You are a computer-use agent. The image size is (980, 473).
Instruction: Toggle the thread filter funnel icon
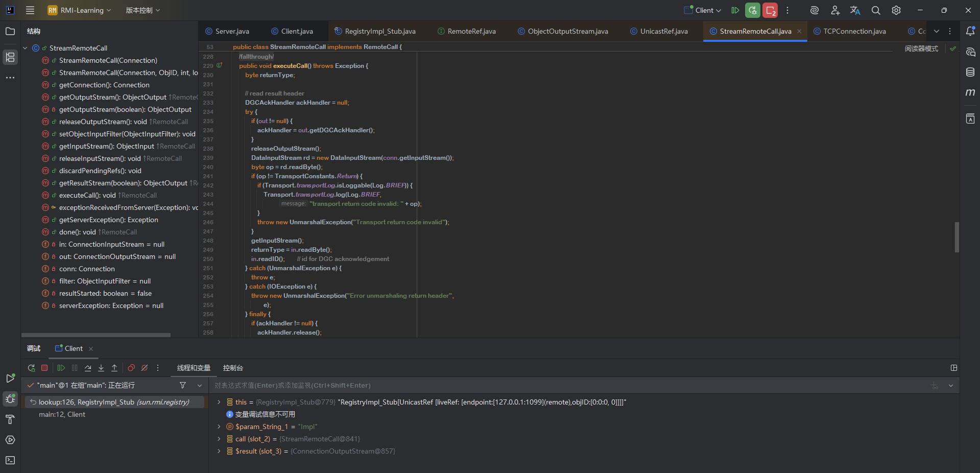click(183, 385)
